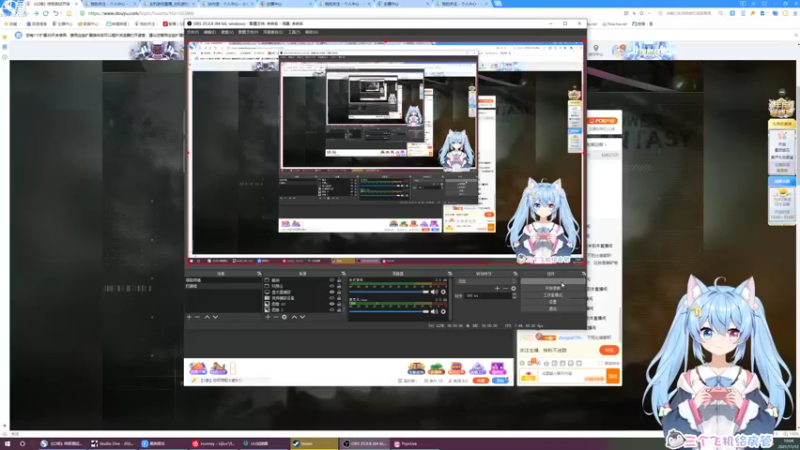800x450 pixels.
Task: Open the 工具 menu in OBS
Action: coord(294,32)
